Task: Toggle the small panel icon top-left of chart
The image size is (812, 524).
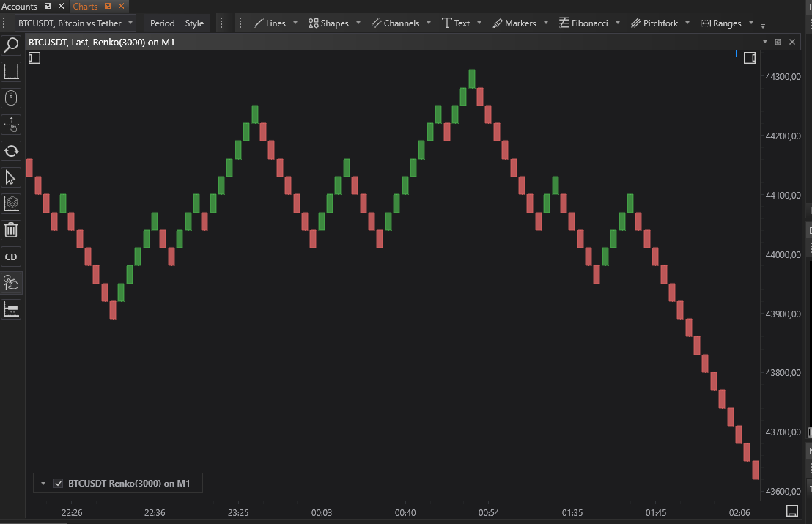Action: tap(34, 57)
